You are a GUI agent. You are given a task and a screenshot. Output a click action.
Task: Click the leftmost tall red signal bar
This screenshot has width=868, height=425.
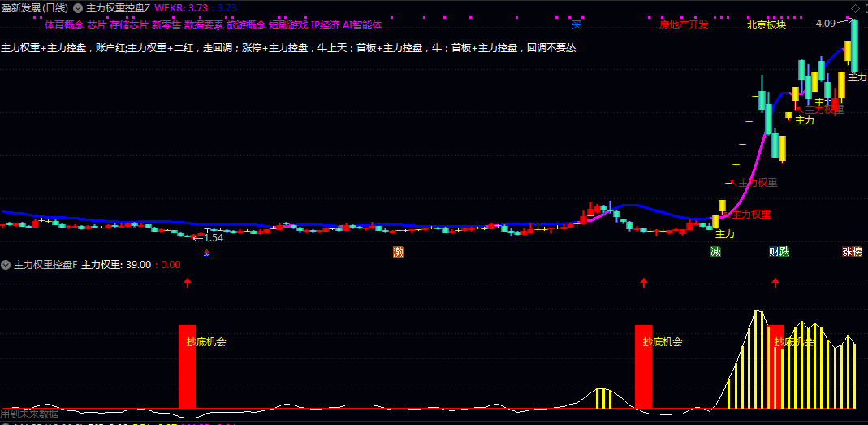(x=187, y=366)
